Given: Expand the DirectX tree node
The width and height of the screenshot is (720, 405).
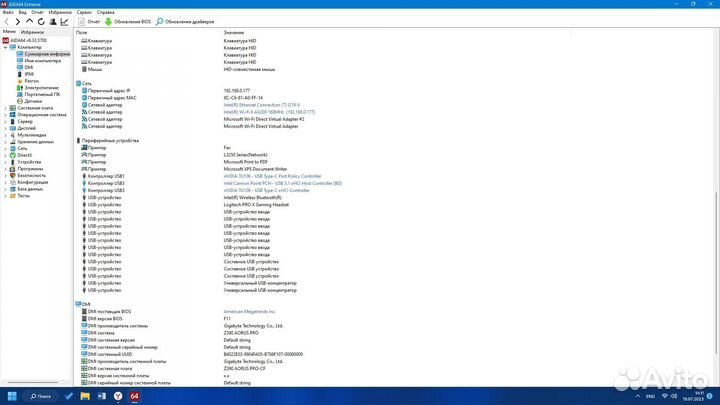Looking at the screenshot, I should pyautogui.click(x=6, y=155).
